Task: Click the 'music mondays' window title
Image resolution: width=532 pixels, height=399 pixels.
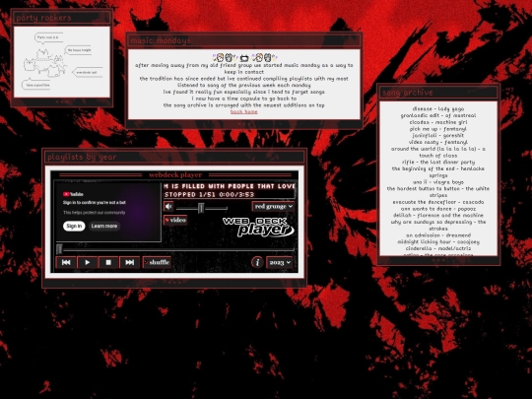Action: [x=161, y=40]
